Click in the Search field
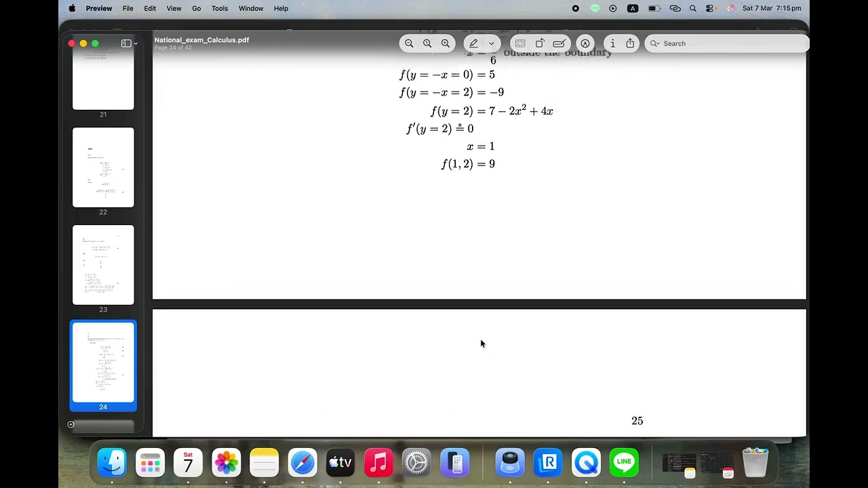 coord(727,43)
